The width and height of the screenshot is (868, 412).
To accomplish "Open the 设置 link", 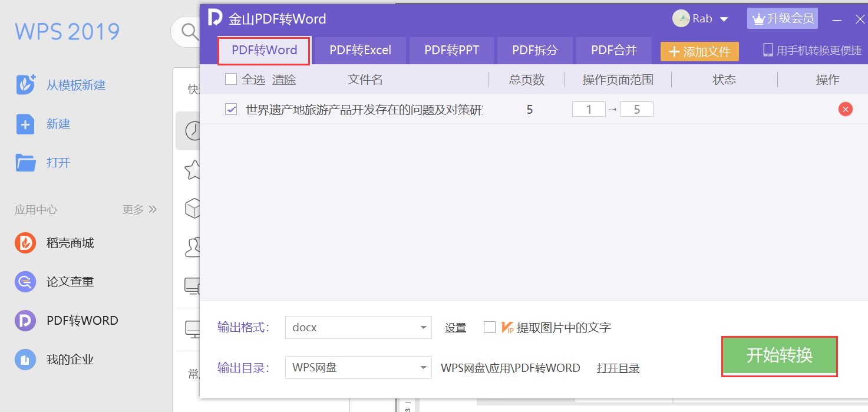I will pyautogui.click(x=456, y=328).
